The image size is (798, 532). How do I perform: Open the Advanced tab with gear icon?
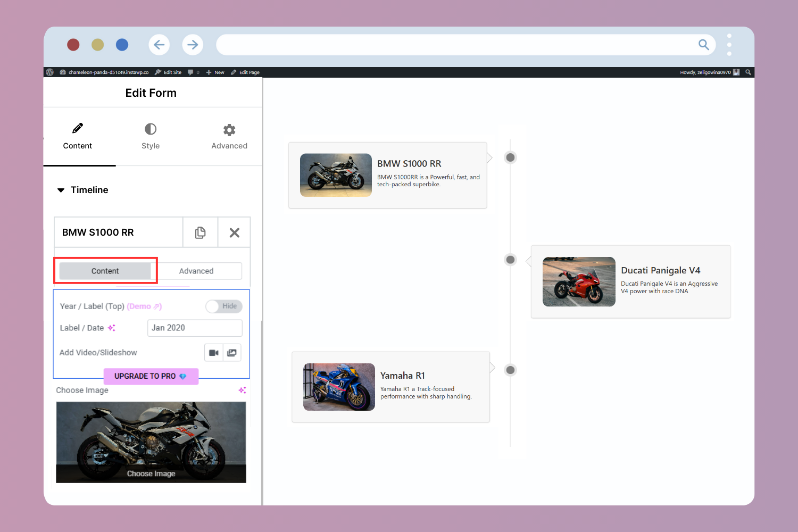click(229, 137)
